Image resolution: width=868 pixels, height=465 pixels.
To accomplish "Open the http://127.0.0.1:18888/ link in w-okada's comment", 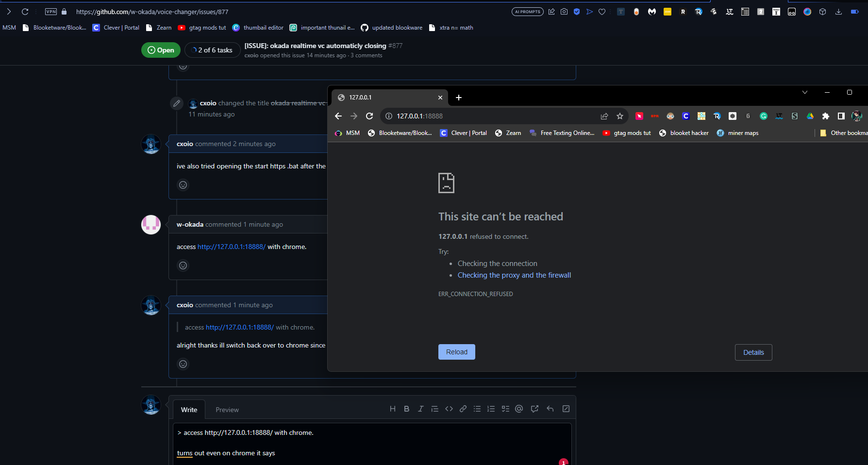I will 231,247.
